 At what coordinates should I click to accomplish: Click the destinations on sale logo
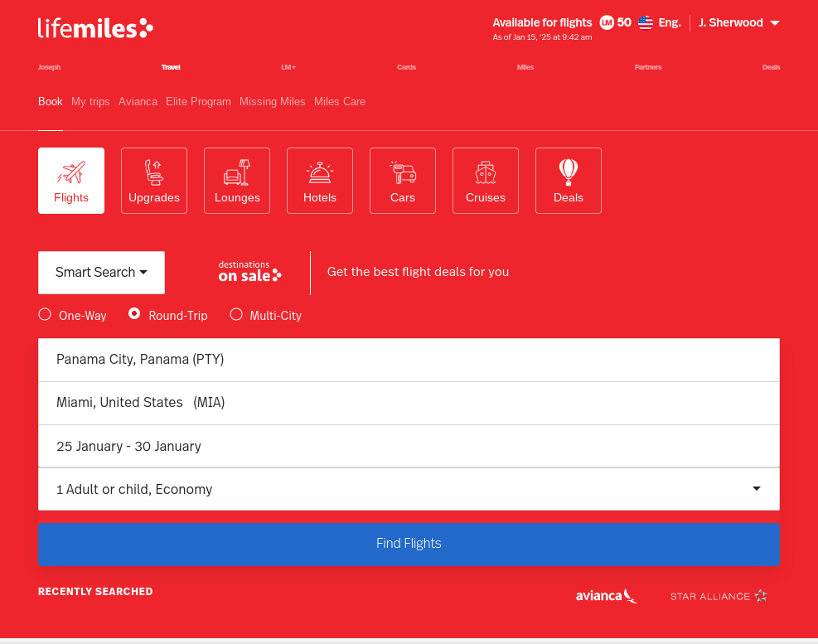(249, 271)
